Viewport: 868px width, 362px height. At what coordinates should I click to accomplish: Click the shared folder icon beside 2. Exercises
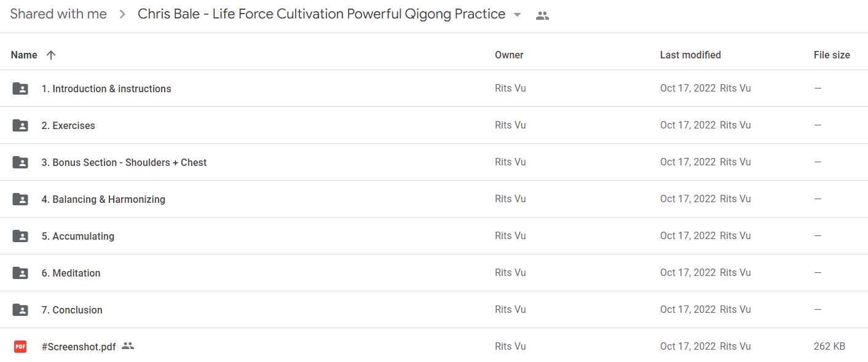(20, 125)
